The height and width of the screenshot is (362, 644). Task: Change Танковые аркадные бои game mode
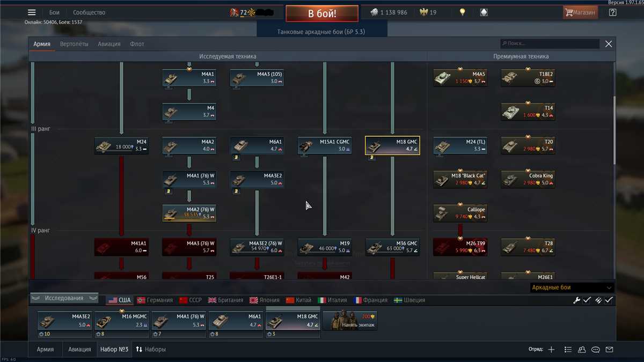click(321, 32)
